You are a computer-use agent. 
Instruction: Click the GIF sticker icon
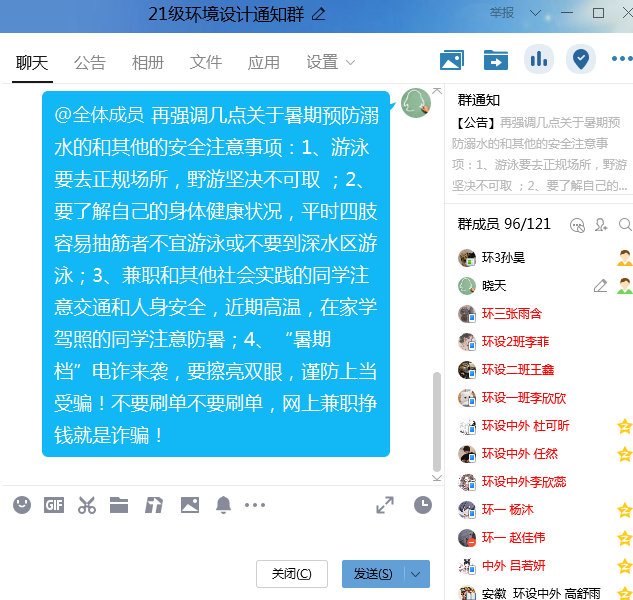click(54, 505)
